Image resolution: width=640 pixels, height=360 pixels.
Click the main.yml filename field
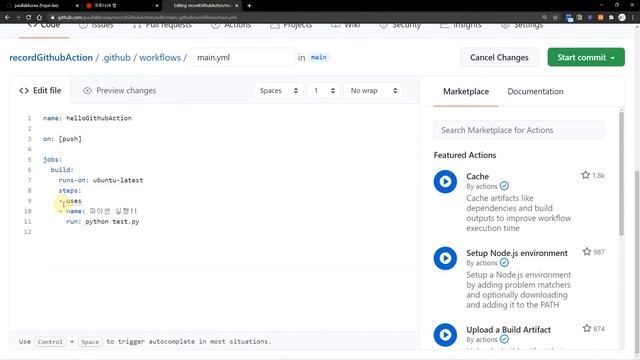pyautogui.click(x=242, y=57)
